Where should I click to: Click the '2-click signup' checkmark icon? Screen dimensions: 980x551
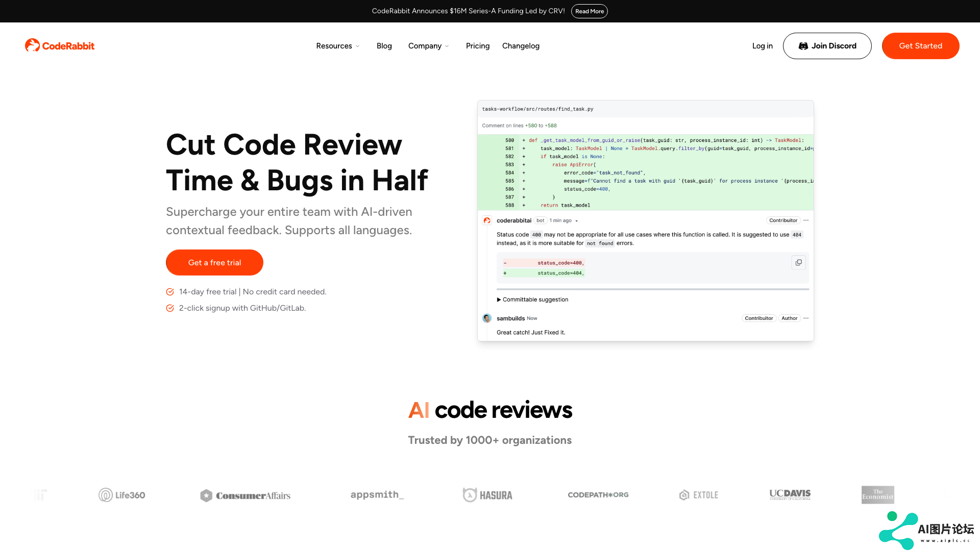(170, 308)
